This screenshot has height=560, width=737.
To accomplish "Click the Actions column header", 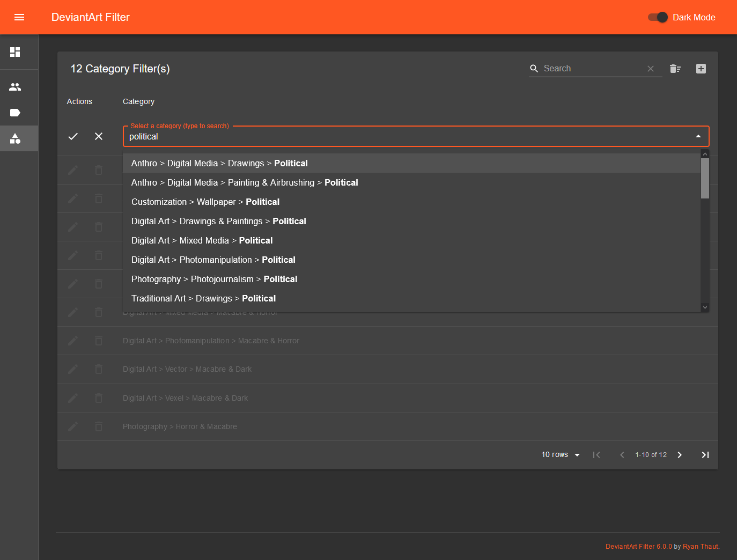I will point(79,101).
